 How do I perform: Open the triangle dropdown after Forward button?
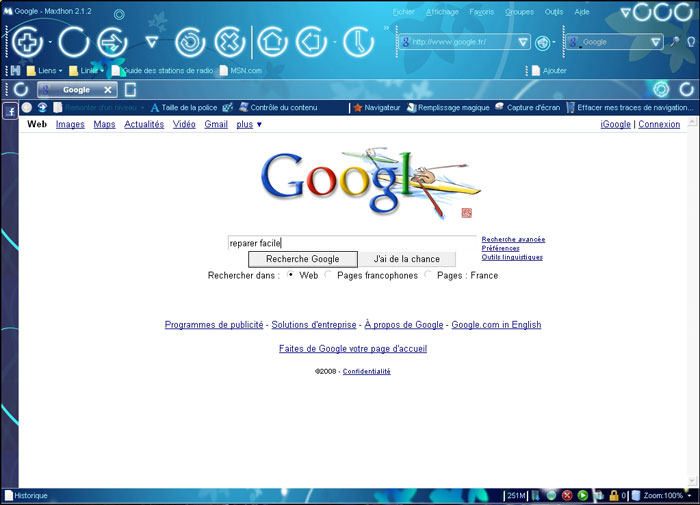(x=152, y=42)
